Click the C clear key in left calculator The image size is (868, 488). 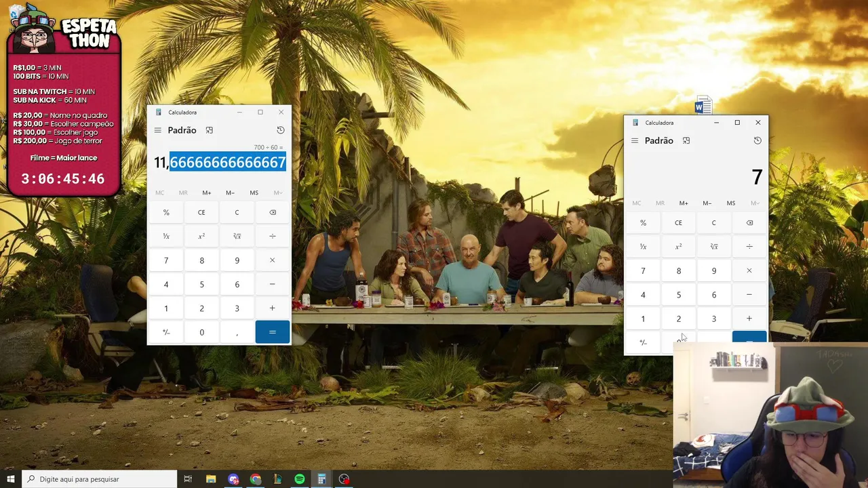click(x=237, y=212)
